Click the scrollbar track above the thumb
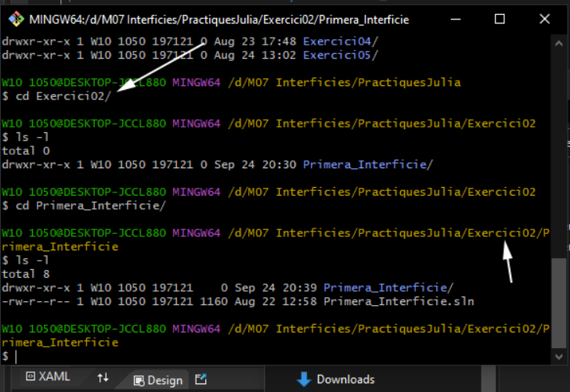The width and height of the screenshot is (570, 392). click(557, 156)
